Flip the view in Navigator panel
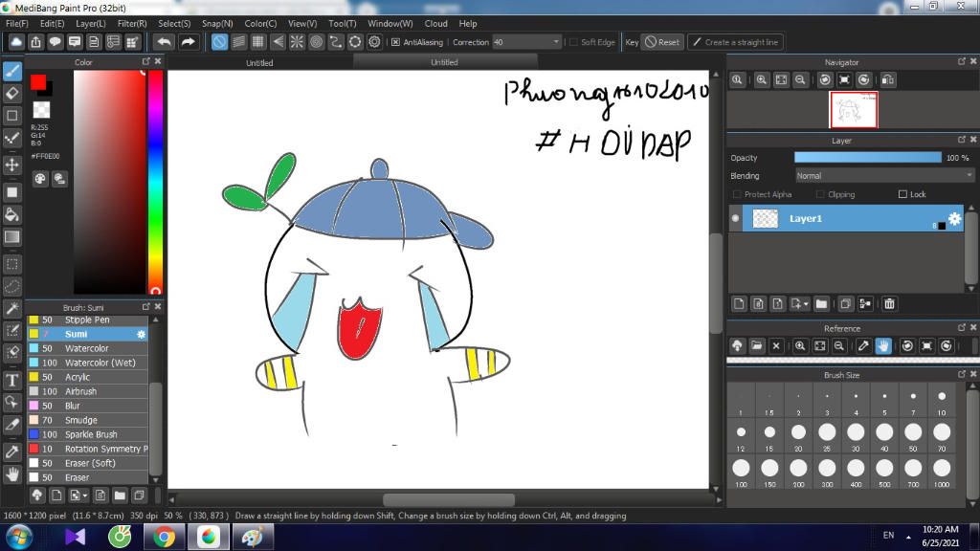 coord(887,80)
